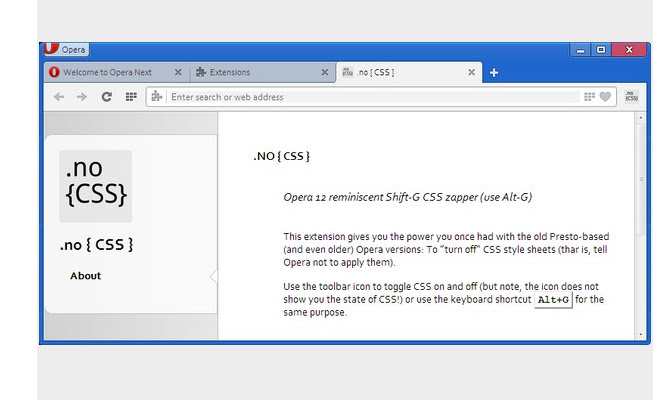
Task: Click the heart Stash icon
Action: [605, 97]
